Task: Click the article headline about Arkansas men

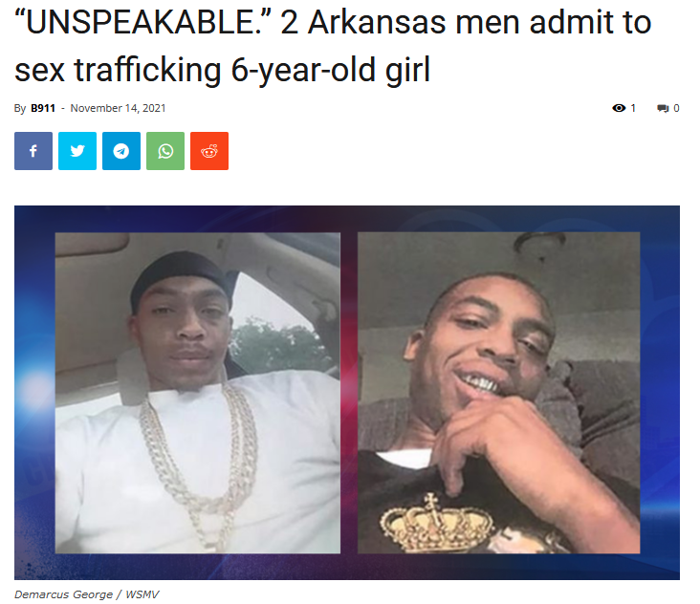Action: 333,46
